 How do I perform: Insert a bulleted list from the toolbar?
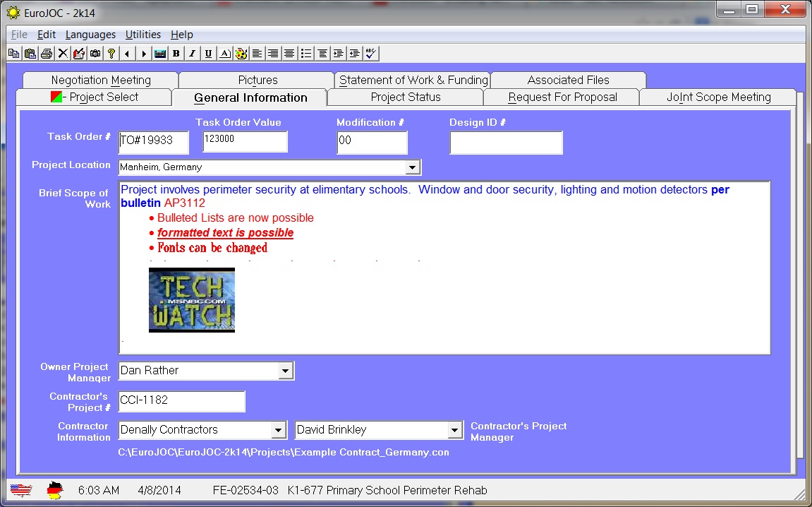click(x=305, y=54)
